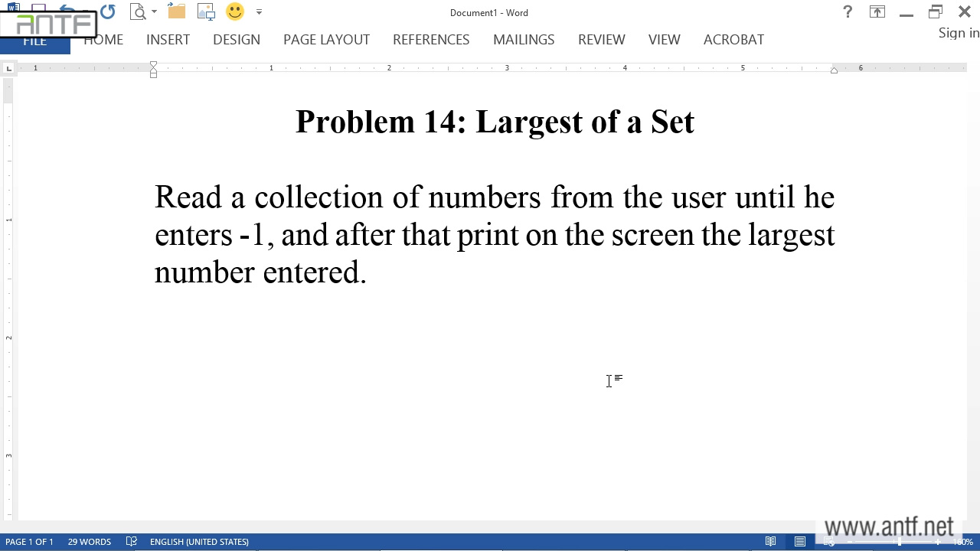Click the Print Preview magnifier icon
The image size is (980, 551).
pos(138,11)
